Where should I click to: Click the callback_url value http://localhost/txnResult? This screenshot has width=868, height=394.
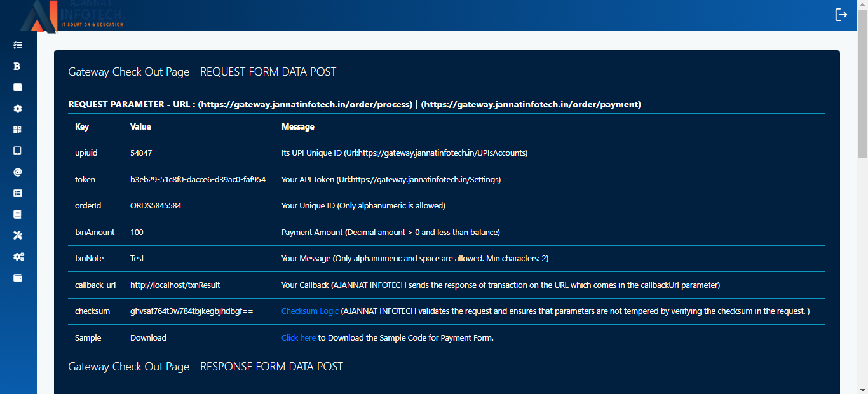point(175,285)
